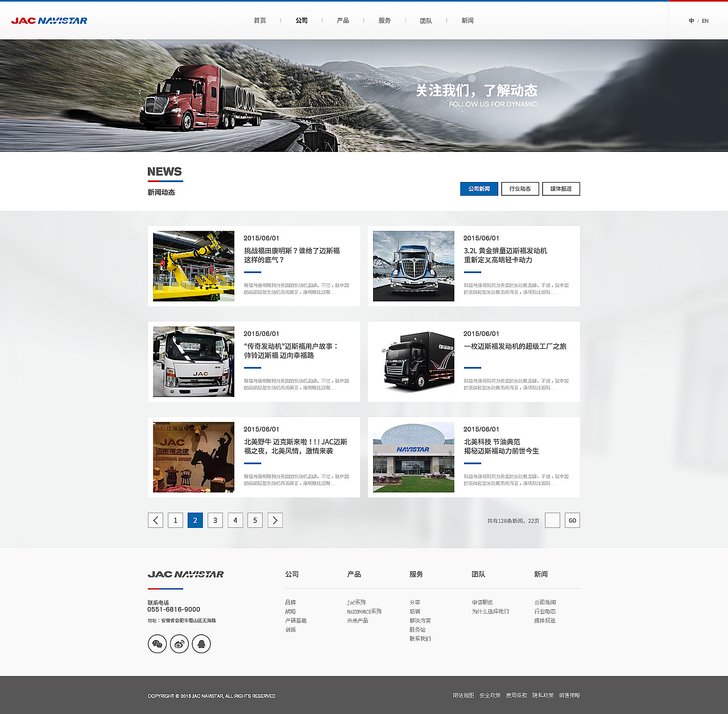Open 网站地图 in the bottom bar
The width and height of the screenshot is (728, 714).
[x=464, y=696]
